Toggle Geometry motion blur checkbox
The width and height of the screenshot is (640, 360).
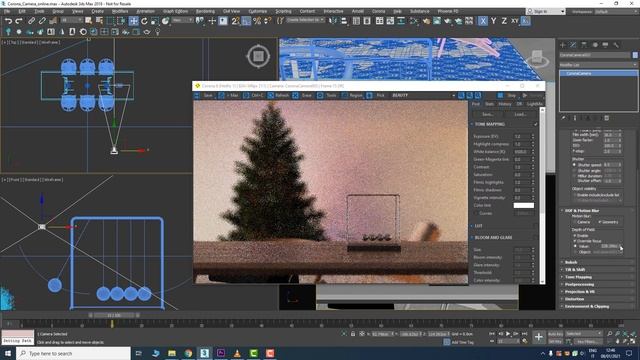pyautogui.click(x=600, y=222)
